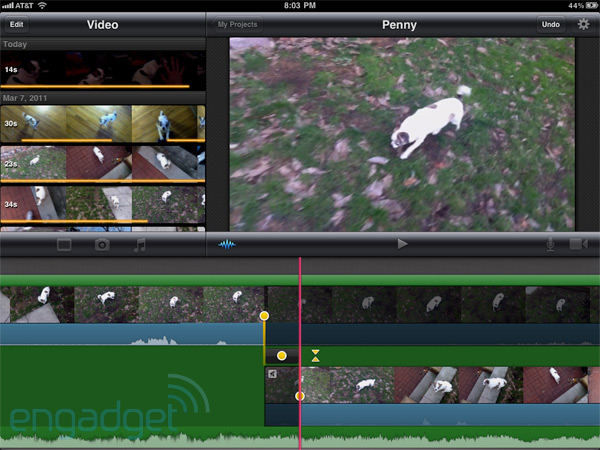Select the upper clip's yellow trim handle
The height and width of the screenshot is (450, 600).
[264, 316]
